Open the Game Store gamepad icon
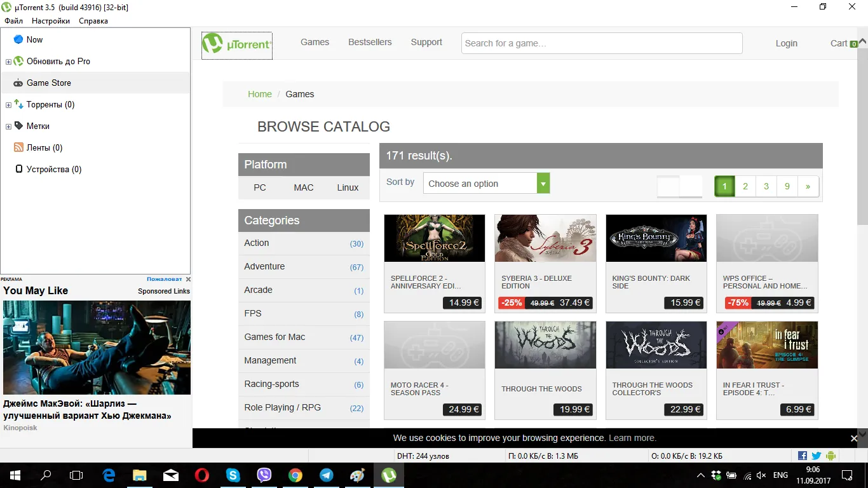The height and width of the screenshot is (488, 868). click(x=18, y=83)
